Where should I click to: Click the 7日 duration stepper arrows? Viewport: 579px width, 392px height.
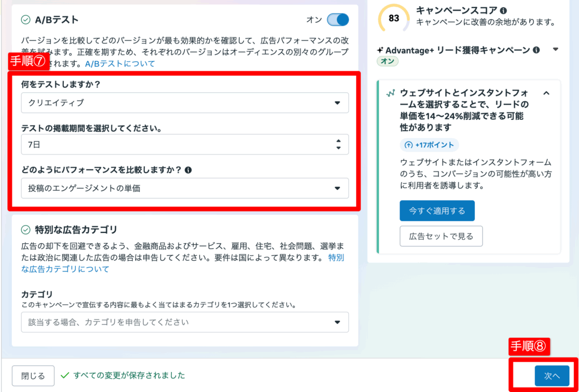coord(338,144)
